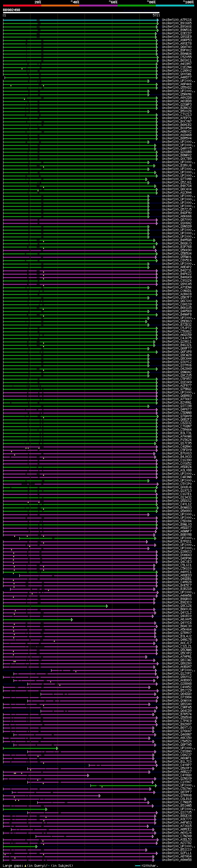
Task: Select label UniRef100_B9FHX2
Action: tap(177, 50)
